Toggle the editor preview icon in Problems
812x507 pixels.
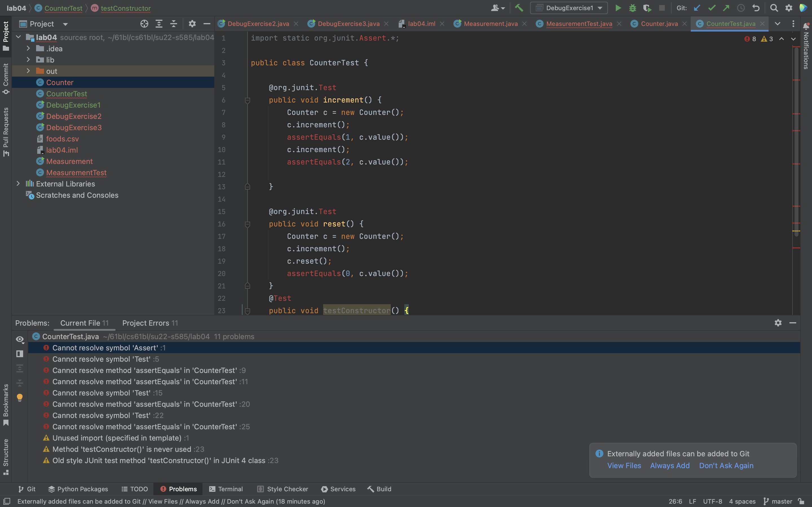(x=20, y=354)
